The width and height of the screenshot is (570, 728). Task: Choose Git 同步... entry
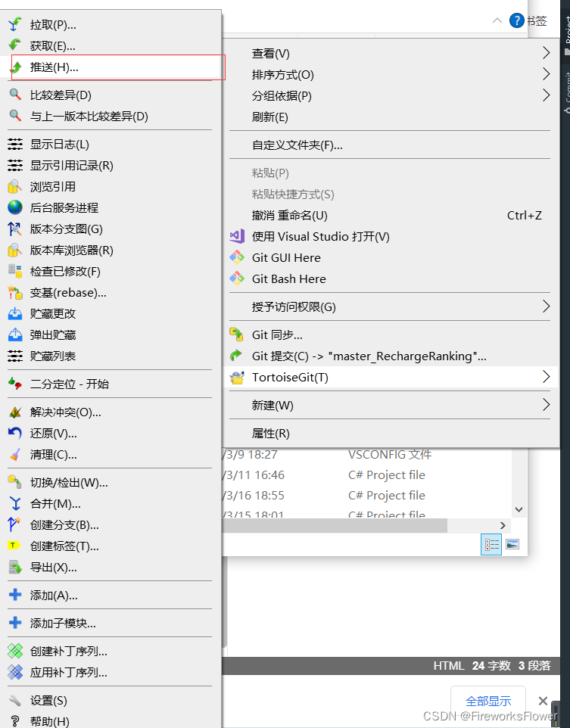coord(391,334)
